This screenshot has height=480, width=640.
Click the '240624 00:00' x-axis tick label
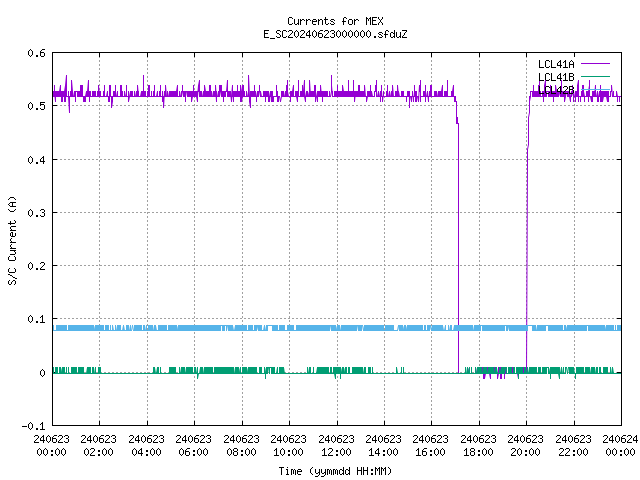[620, 445]
